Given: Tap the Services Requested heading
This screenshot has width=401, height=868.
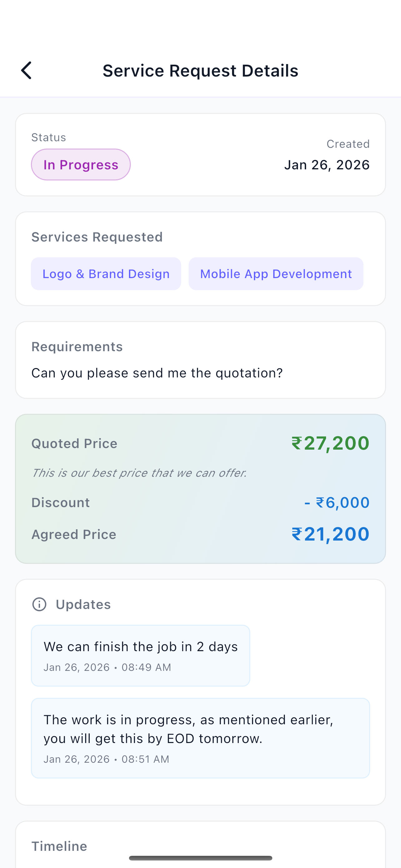Looking at the screenshot, I should coord(97,237).
